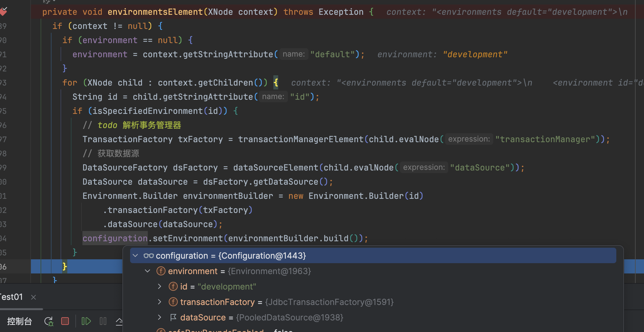Click the dataSourceElement method call

coord(276,168)
